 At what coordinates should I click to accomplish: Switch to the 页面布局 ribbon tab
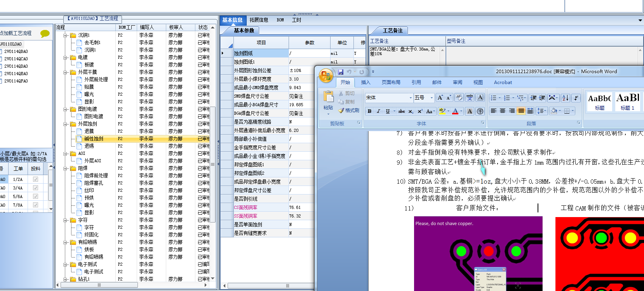coord(391,82)
